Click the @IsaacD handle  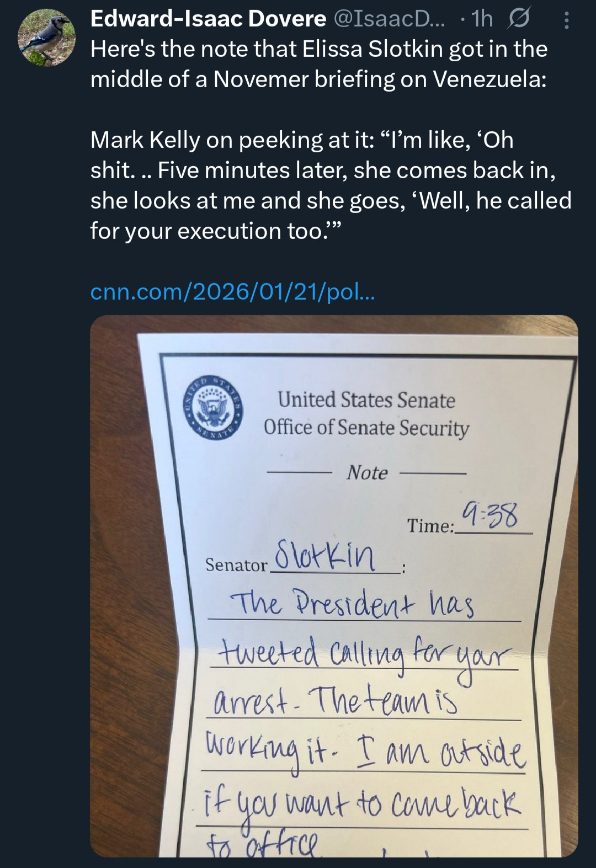(x=392, y=19)
